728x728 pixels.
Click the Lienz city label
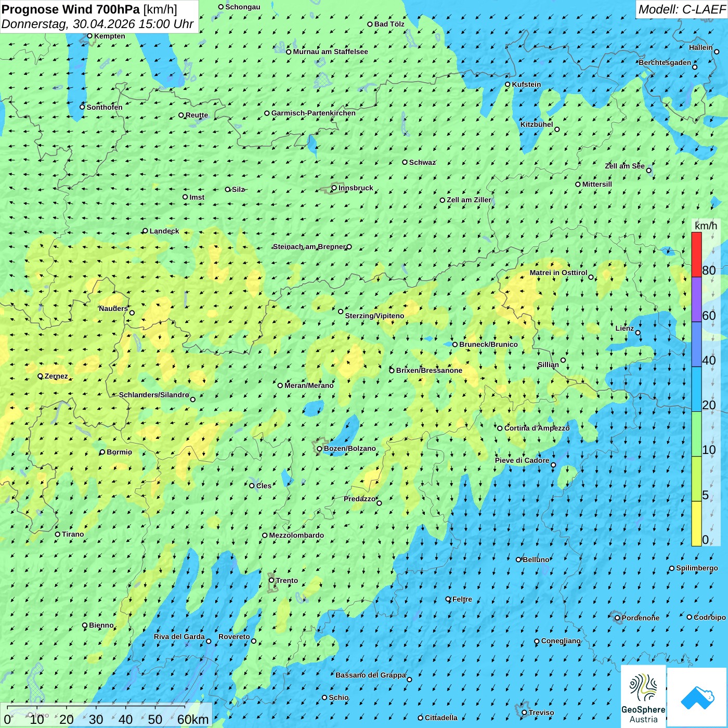tap(625, 328)
